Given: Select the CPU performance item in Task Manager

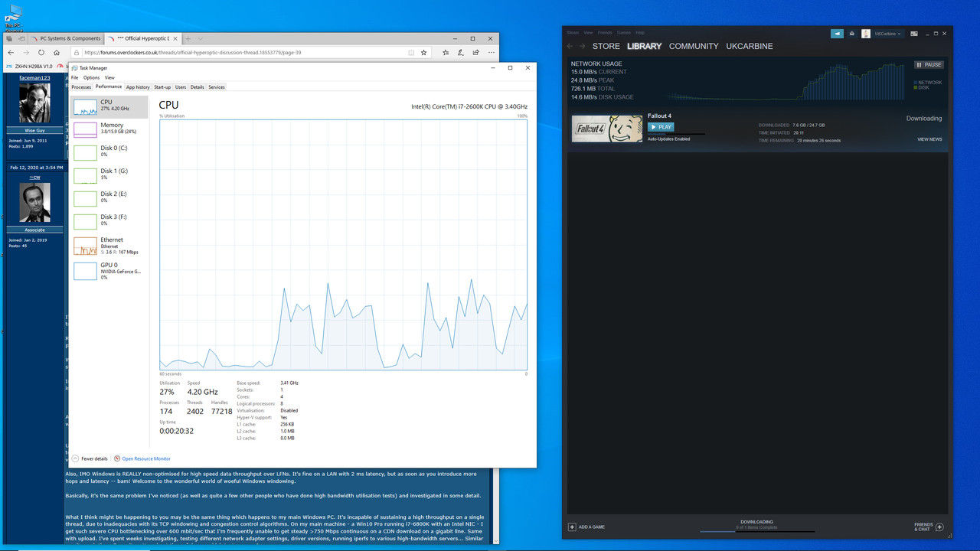Looking at the screenshot, I should point(109,107).
